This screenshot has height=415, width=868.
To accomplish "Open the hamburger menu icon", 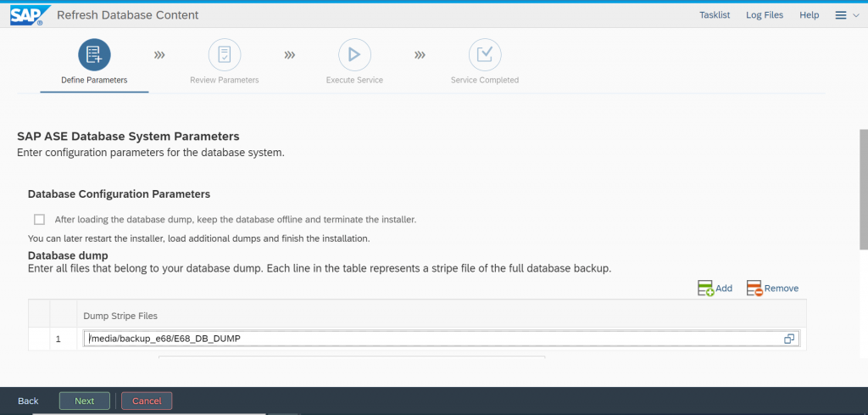I will (x=840, y=15).
